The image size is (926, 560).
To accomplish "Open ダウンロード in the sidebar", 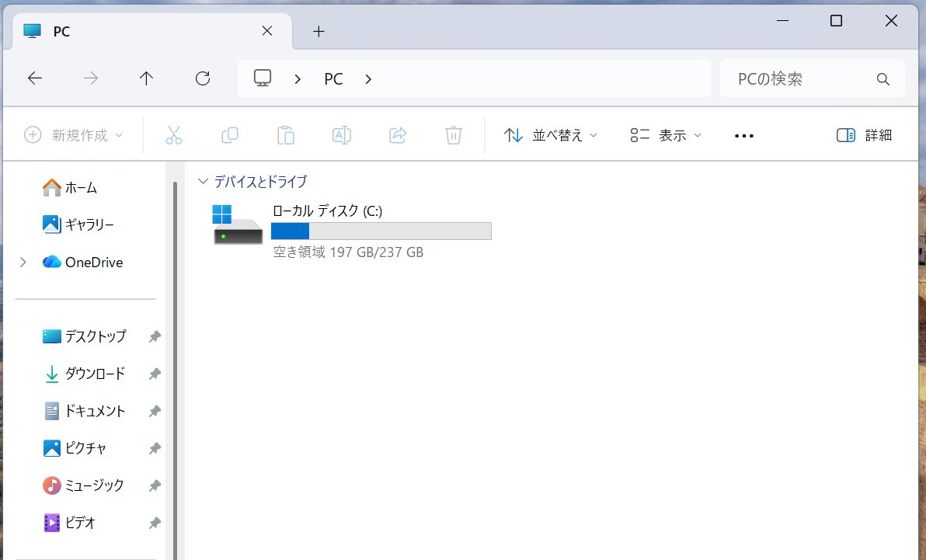I will point(85,374).
